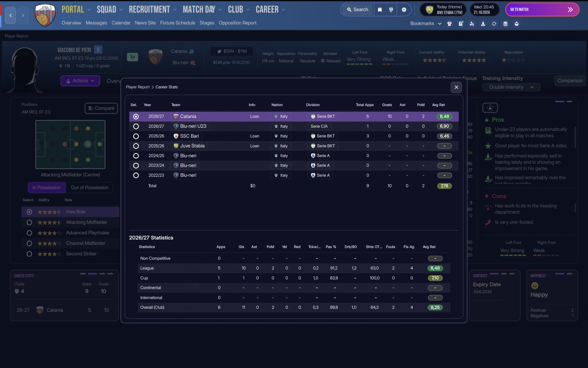Open the bookmark icon beside Search
This screenshot has width=588, height=368.
[380, 10]
